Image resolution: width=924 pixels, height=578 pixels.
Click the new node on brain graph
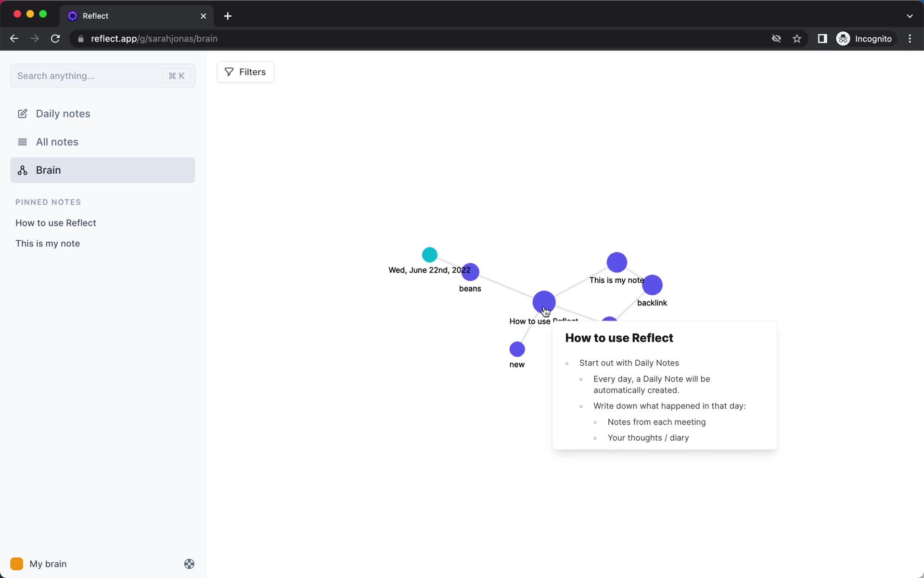tap(517, 348)
